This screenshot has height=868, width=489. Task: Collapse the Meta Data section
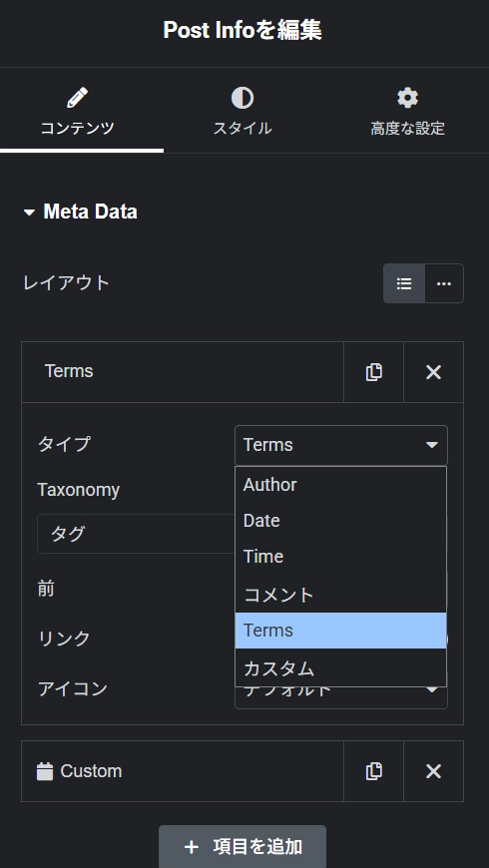pyautogui.click(x=29, y=213)
